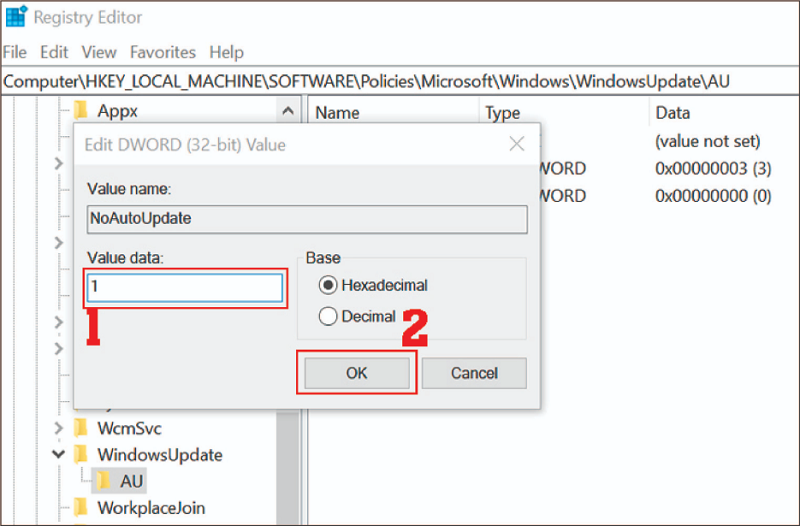Viewport: 800px width, 526px height.
Task: Click the registry path address bar
Action: 400,80
